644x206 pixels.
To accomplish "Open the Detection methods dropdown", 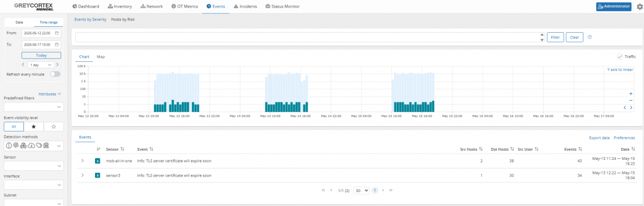I will click(x=33, y=146).
